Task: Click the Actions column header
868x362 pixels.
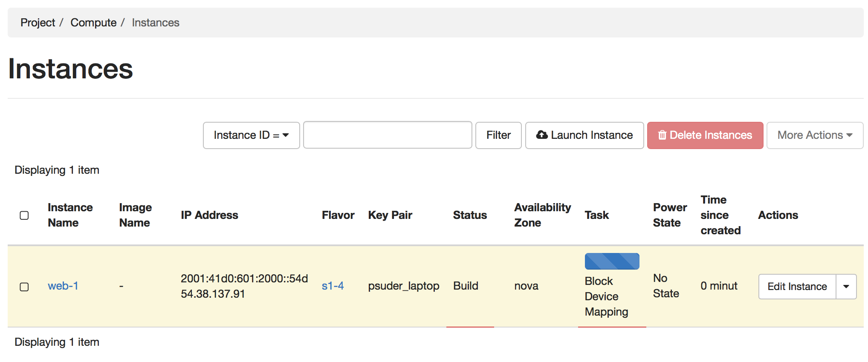Action: 778,215
